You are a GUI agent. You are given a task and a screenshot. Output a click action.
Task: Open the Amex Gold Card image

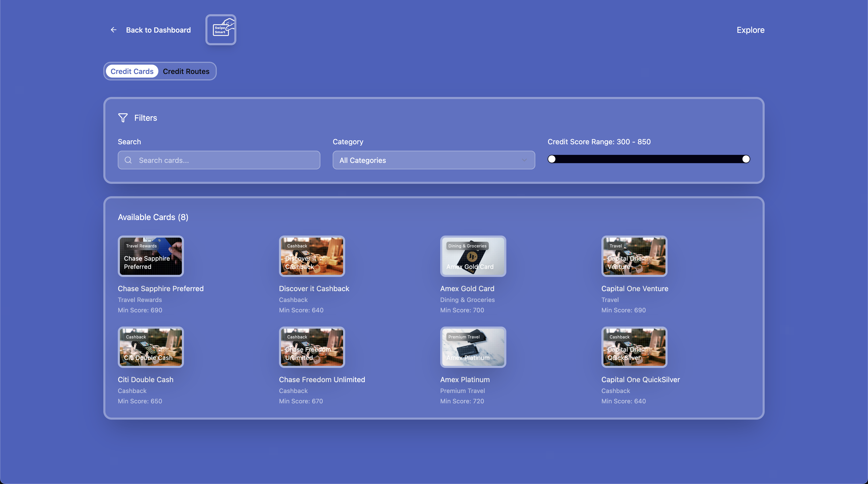click(473, 256)
